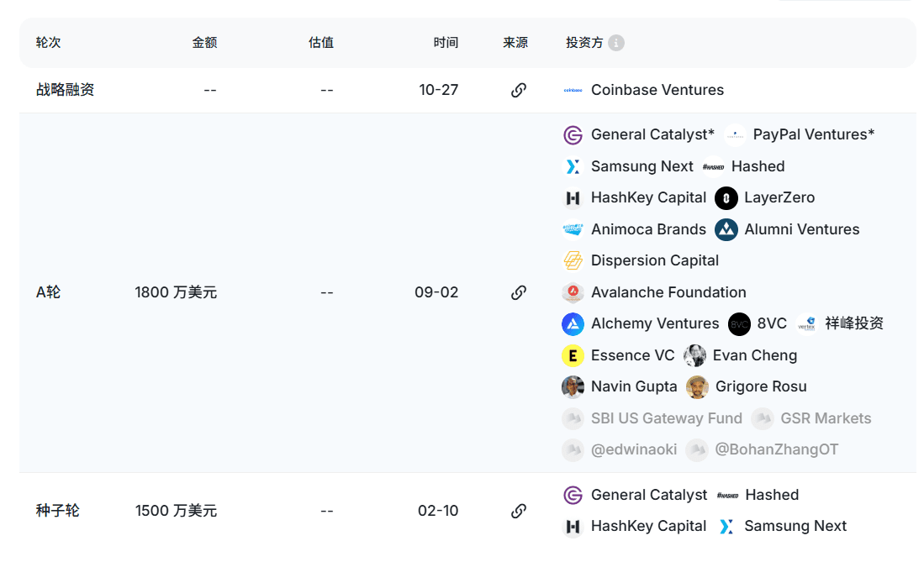
Task: Click the info icon beside 投资方
Action: [x=616, y=43]
